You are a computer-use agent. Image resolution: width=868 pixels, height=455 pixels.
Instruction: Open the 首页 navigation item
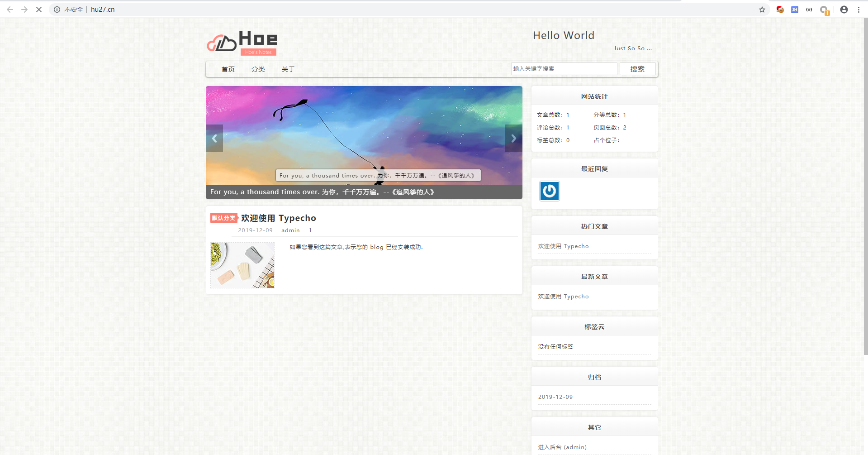pos(228,69)
